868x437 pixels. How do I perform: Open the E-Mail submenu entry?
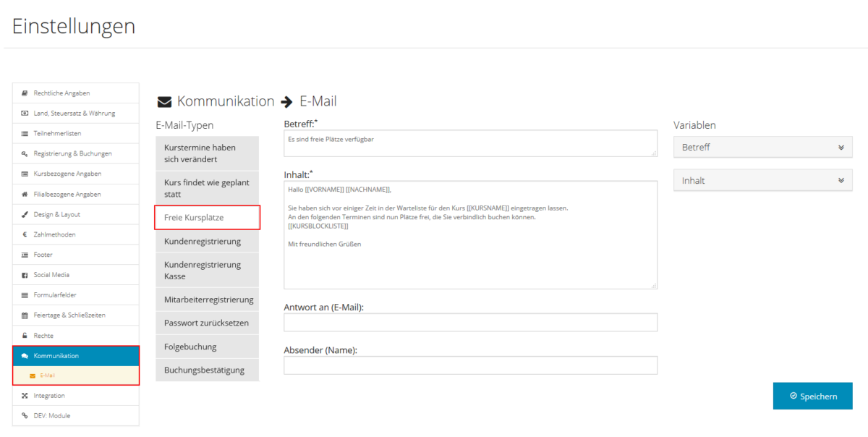tap(76, 376)
